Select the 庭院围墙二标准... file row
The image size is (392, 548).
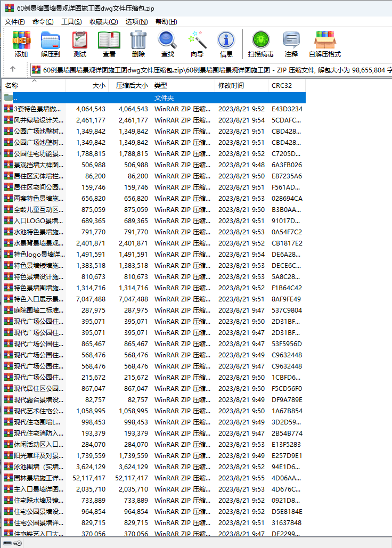tap(154, 310)
